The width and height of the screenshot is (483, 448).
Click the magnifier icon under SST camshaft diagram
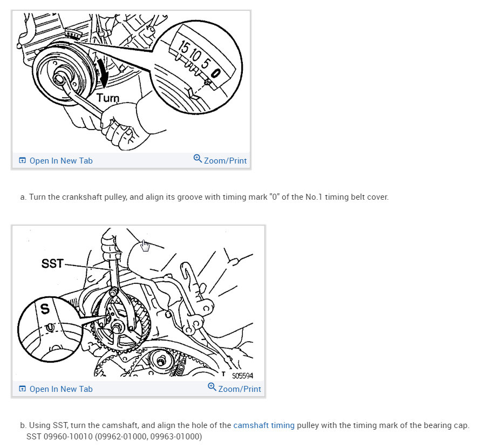tap(212, 387)
